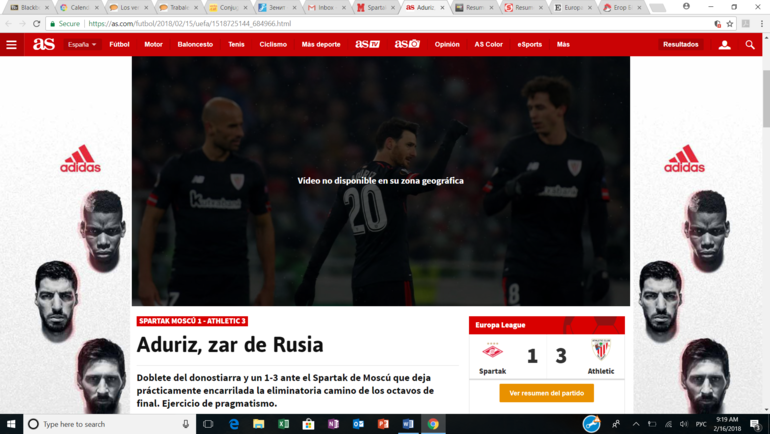Click the Resultados button
Viewport: 770px width, 434px height.
tap(681, 45)
